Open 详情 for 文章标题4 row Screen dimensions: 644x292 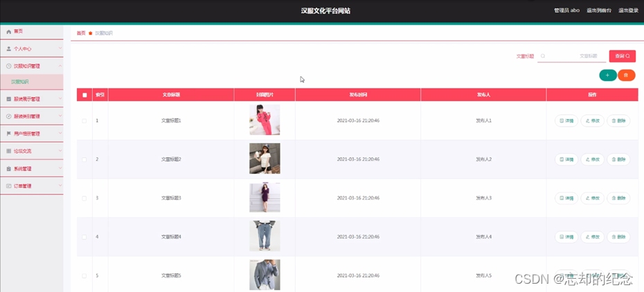pos(566,237)
